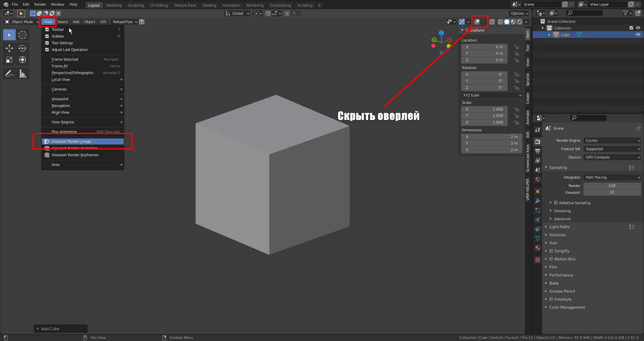The width and height of the screenshot is (644, 341).
Task: Choose Viewport Render Keyframes menu entry
Action: (x=83, y=155)
